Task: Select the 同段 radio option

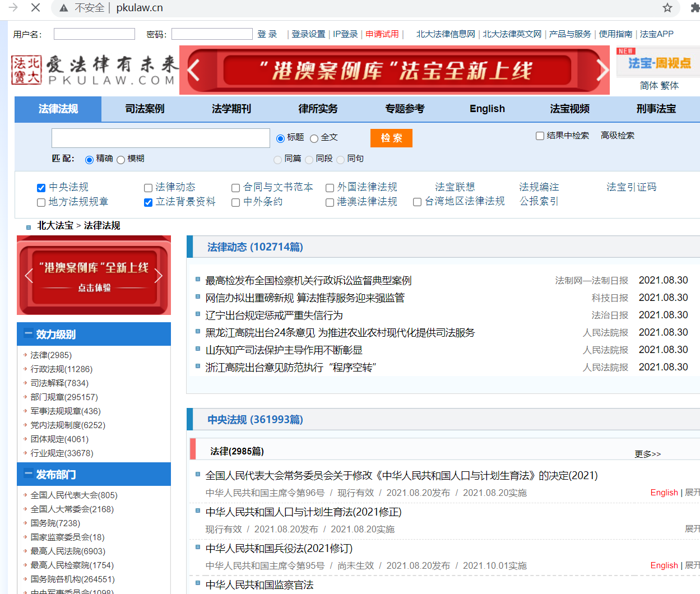Action: (309, 160)
